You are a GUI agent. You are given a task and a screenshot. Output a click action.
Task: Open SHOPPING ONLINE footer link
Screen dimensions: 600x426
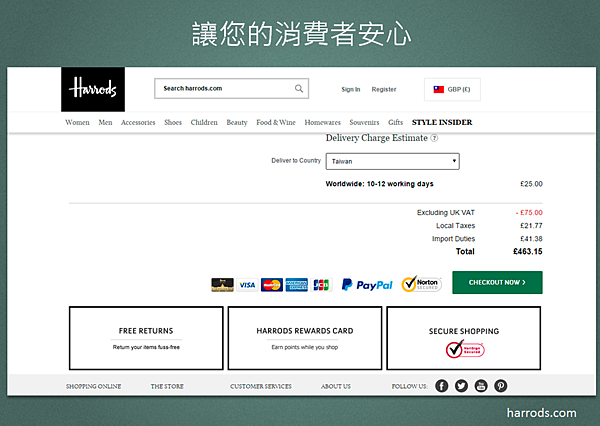93,387
